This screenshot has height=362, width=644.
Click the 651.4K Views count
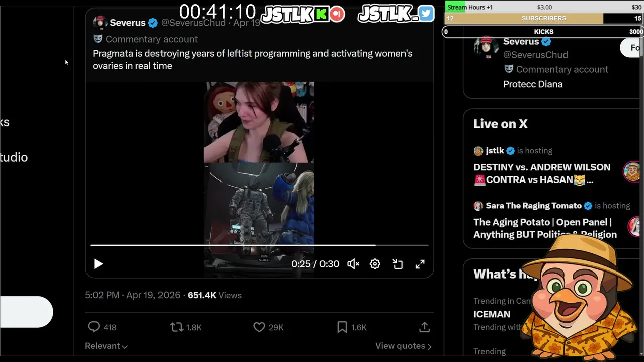click(x=215, y=295)
